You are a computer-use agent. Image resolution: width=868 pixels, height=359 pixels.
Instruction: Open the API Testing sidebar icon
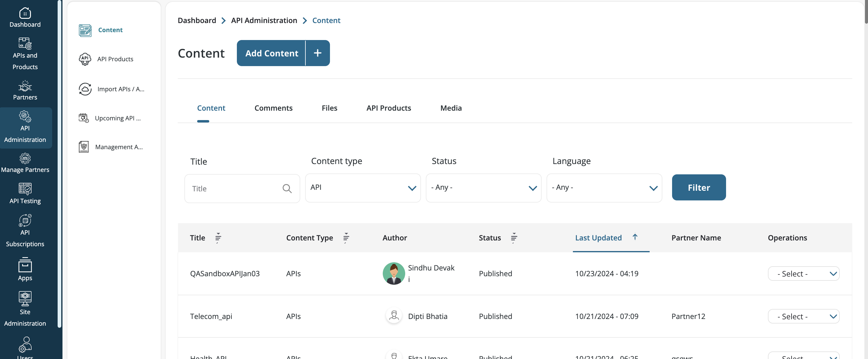point(25,189)
